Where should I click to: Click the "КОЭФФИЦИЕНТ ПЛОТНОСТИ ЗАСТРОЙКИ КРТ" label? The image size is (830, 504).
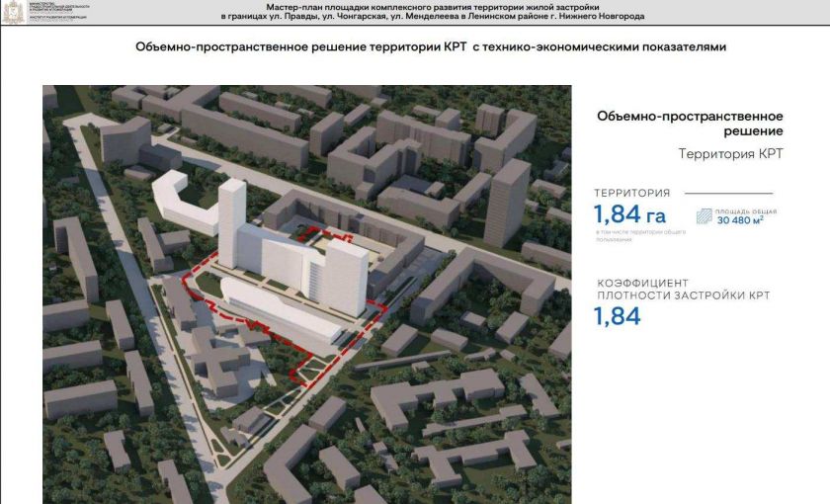click(x=681, y=289)
